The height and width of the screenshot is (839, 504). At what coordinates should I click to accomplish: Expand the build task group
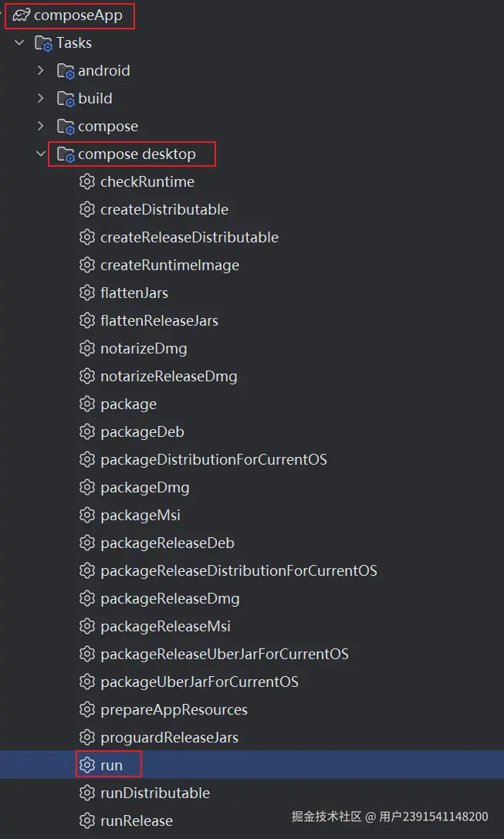click(x=41, y=99)
